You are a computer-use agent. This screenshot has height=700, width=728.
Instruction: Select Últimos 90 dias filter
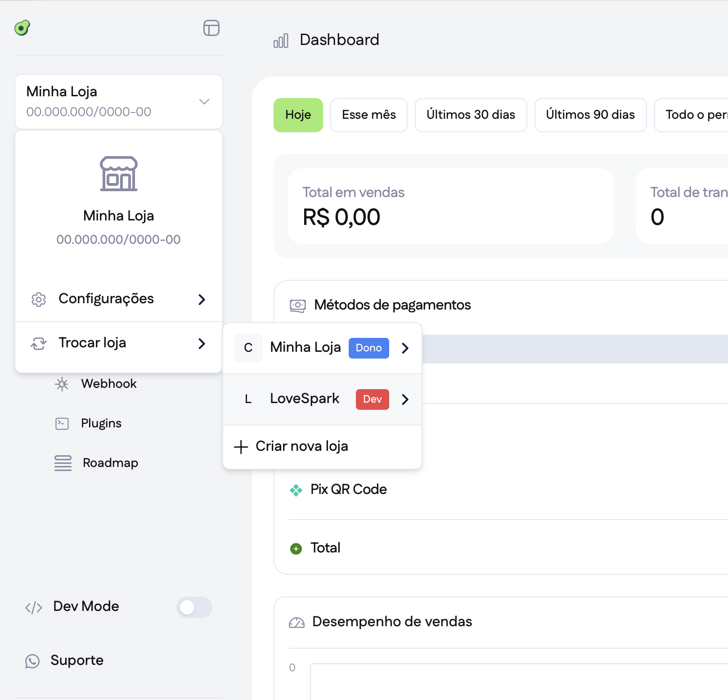click(590, 115)
